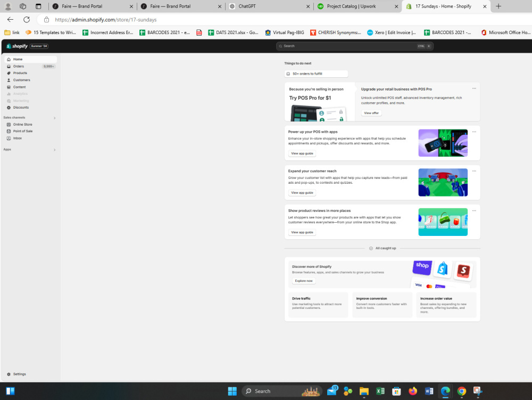Open File Explorer from taskbar
The height and width of the screenshot is (400, 532).
coord(364,391)
